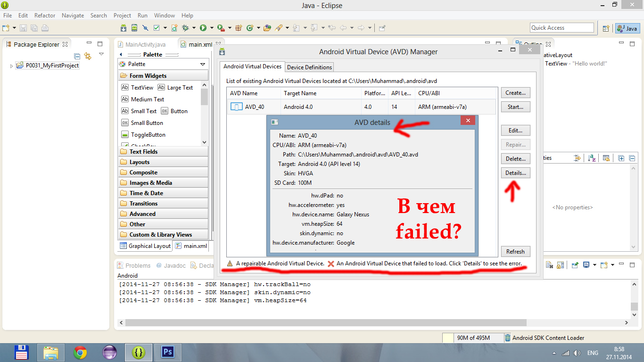Screen dimensions: 644x362
Task: Open the Run button dropdown arrow
Action: tap(212, 28)
